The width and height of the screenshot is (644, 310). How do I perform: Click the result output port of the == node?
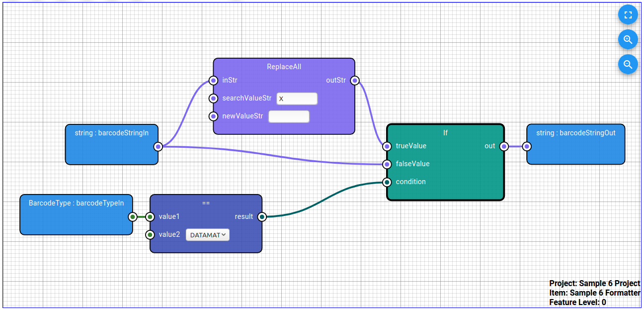click(x=262, y=216)
